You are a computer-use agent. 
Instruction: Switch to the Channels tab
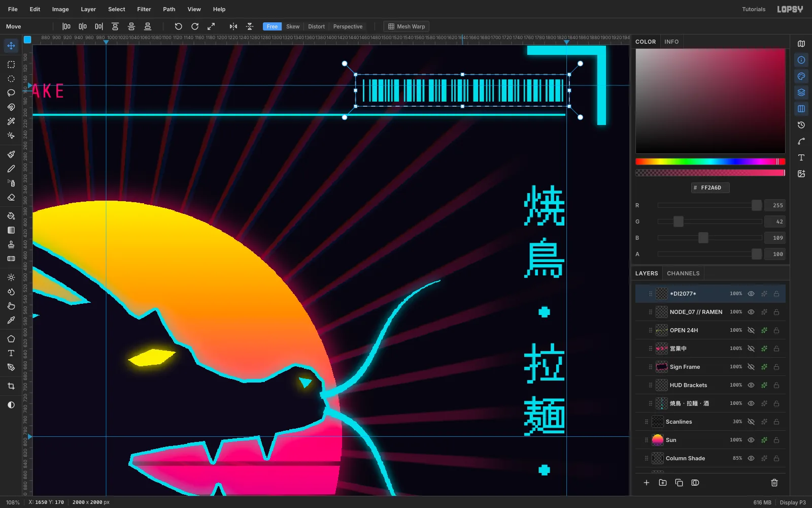pyautogui.click(x=683, y=273)
